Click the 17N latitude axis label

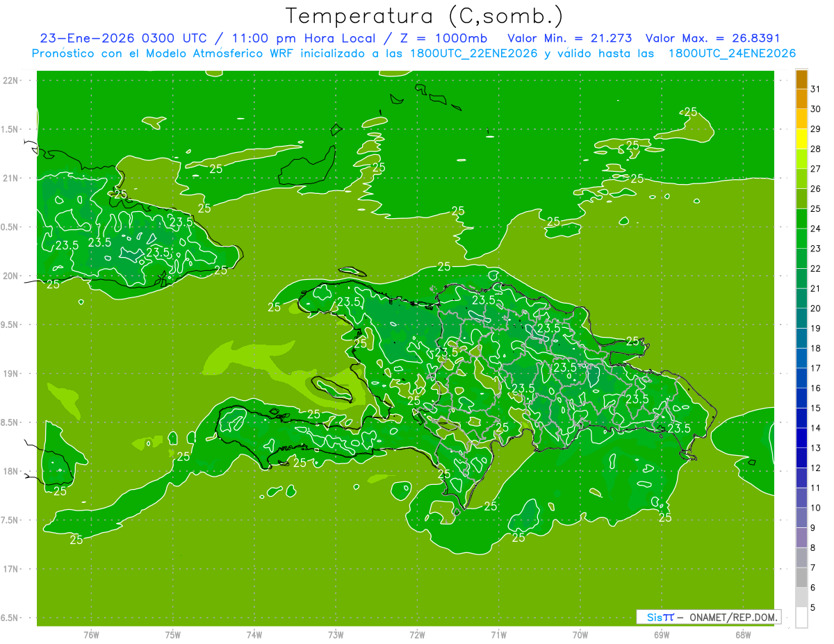point(11,569)
